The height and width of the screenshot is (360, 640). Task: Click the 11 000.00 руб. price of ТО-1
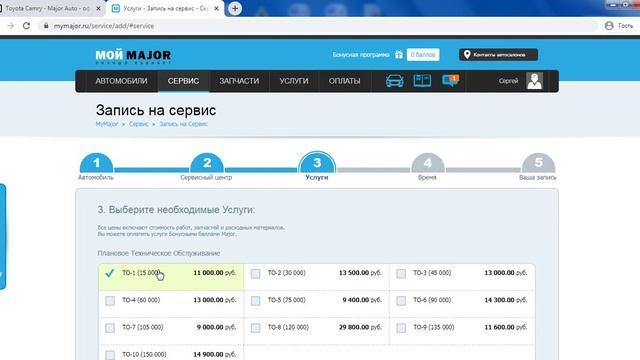coord(215,273)
